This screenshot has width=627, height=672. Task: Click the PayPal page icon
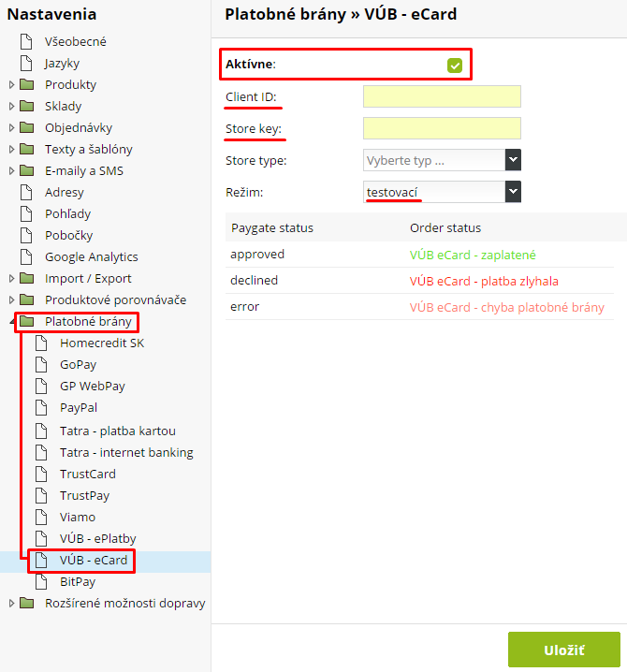pos(41,407)
